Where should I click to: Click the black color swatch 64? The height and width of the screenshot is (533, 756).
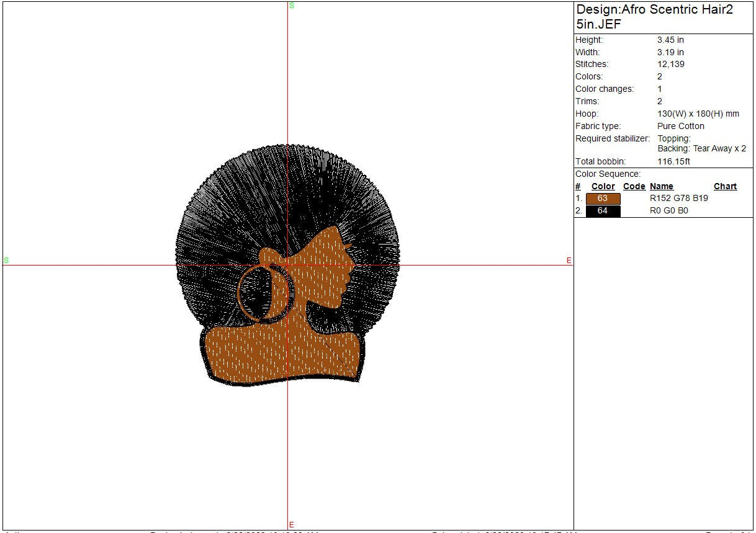point(603,211)
